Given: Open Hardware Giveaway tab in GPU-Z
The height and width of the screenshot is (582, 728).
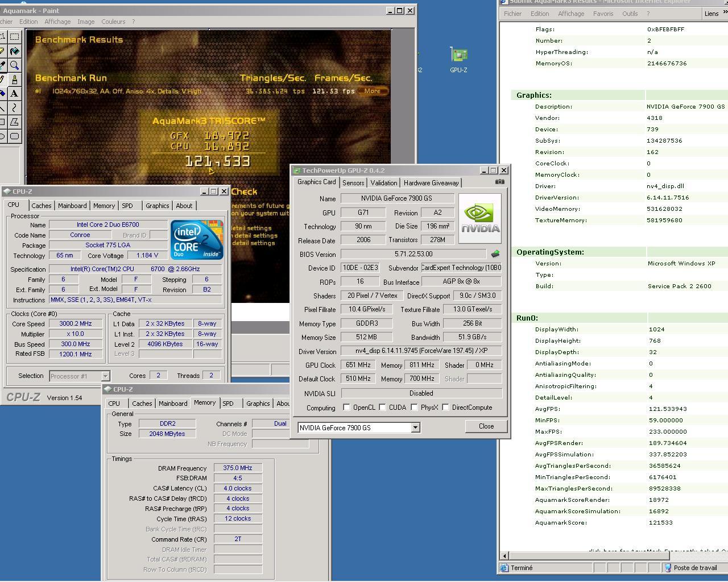Looking at the screenshot, I should tap(431, 183).
